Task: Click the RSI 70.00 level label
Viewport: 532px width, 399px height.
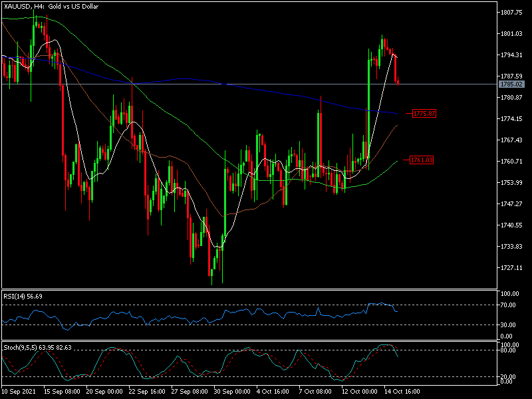Action: click(x=508, y=305)
